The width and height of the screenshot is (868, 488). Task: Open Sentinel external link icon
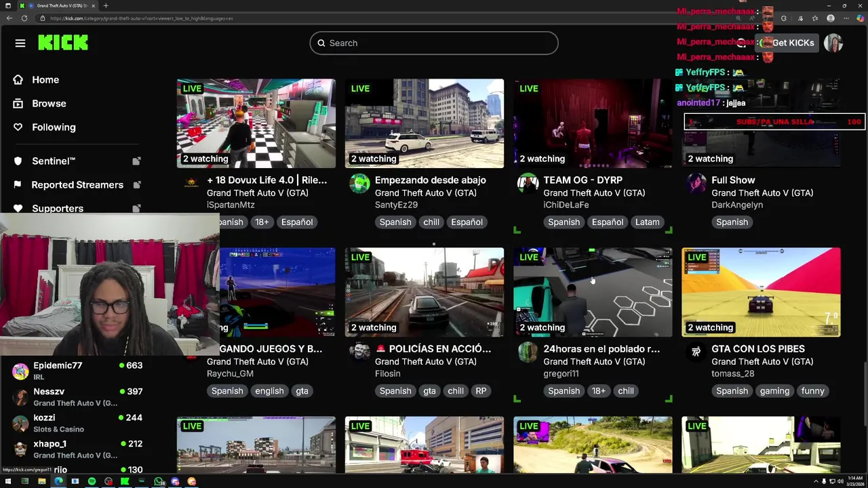136,161
